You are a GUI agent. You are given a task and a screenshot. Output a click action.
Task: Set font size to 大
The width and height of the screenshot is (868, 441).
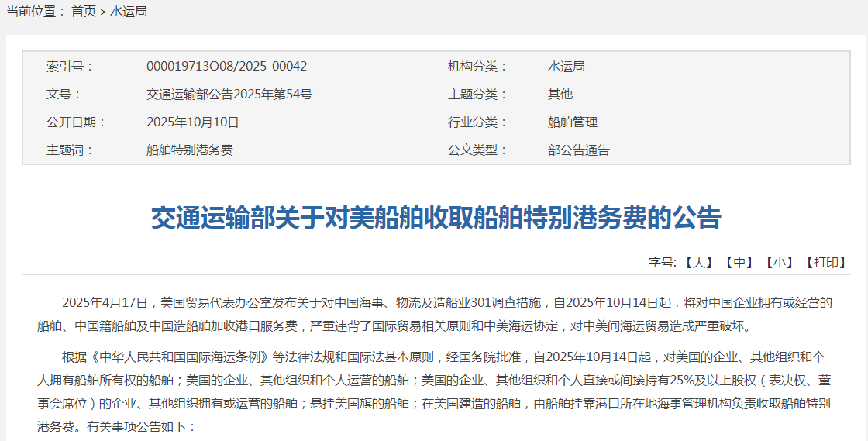(x=697, y=263)
